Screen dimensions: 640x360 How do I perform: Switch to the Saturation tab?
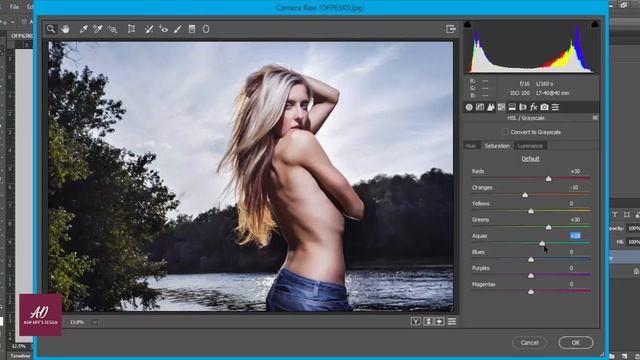(x=497, y=146)
